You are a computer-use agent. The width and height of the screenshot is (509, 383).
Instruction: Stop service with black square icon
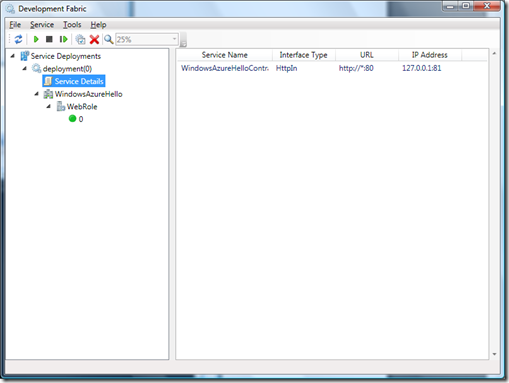click(x=49, y=39)
